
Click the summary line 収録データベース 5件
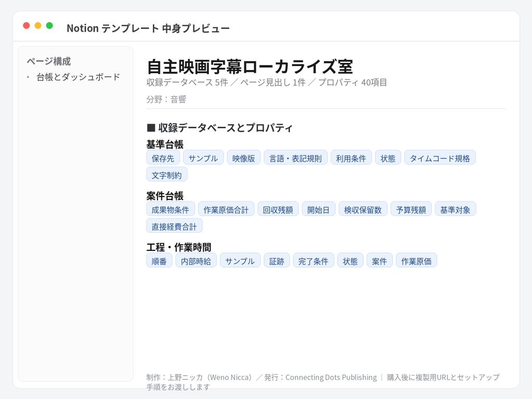(x=187, y=83)
